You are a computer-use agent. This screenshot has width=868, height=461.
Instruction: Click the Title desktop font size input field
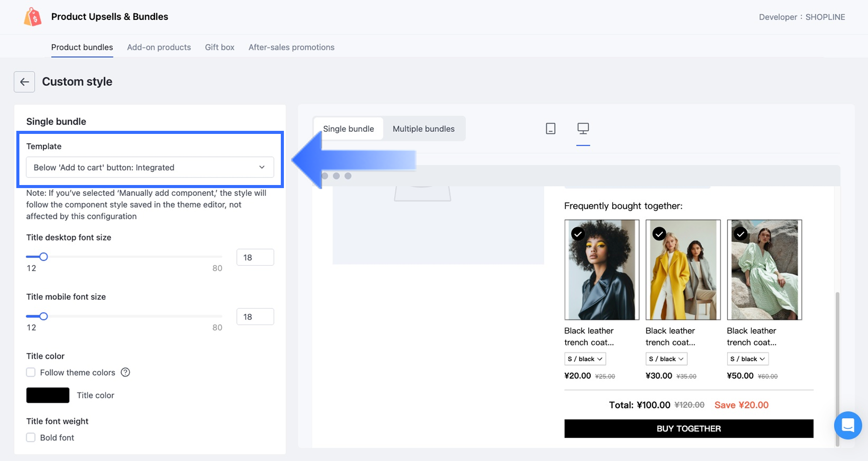(255, 258)
